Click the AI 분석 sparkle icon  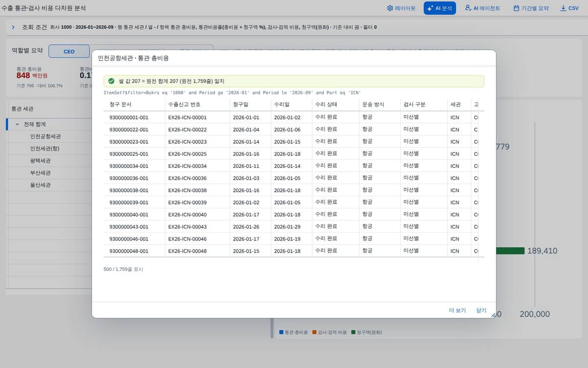430,8
